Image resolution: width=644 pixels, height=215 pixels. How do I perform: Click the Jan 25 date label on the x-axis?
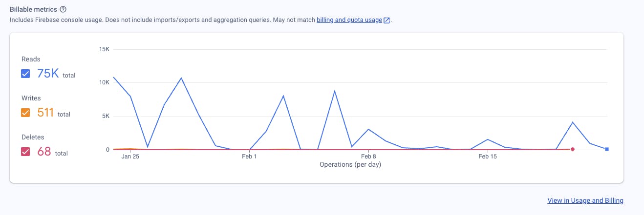point(130,156)
